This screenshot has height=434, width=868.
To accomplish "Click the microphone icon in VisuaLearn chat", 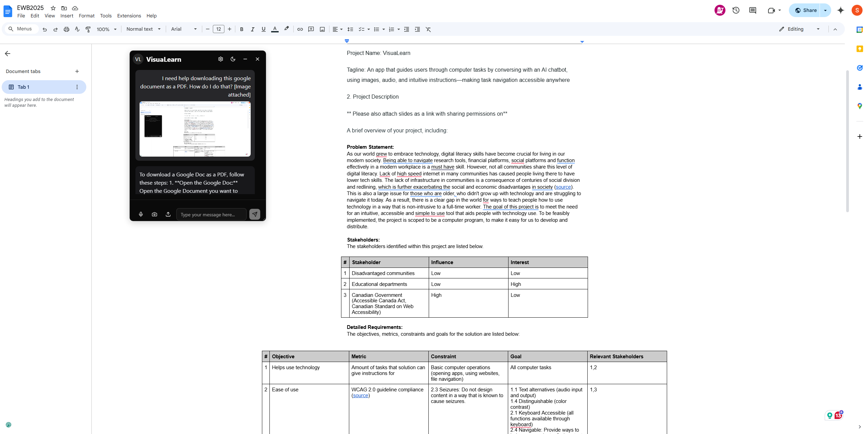I will click(x=141, y=214).
